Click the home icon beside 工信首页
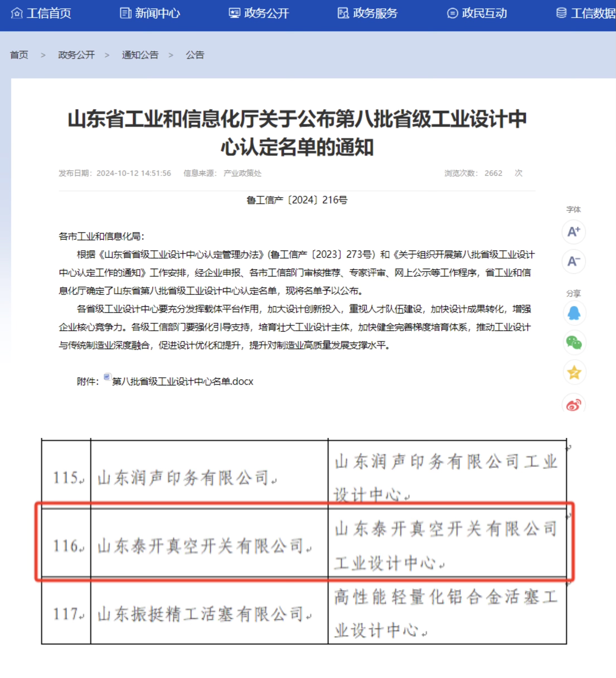This screenshot has height=678, width=616. coord(16,13)
